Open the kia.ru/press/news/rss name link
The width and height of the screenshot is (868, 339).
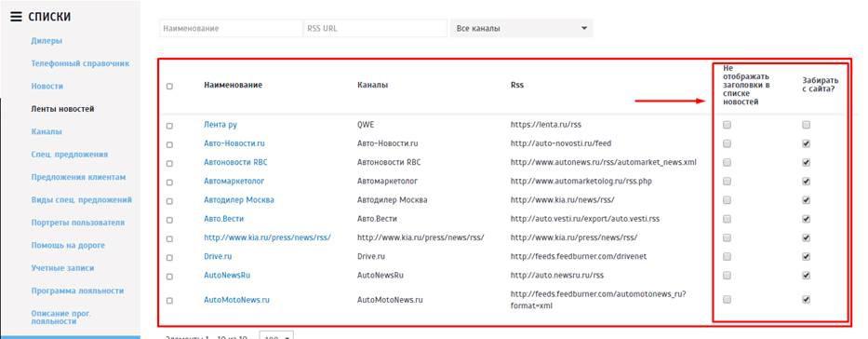click(x=267, y=237)
